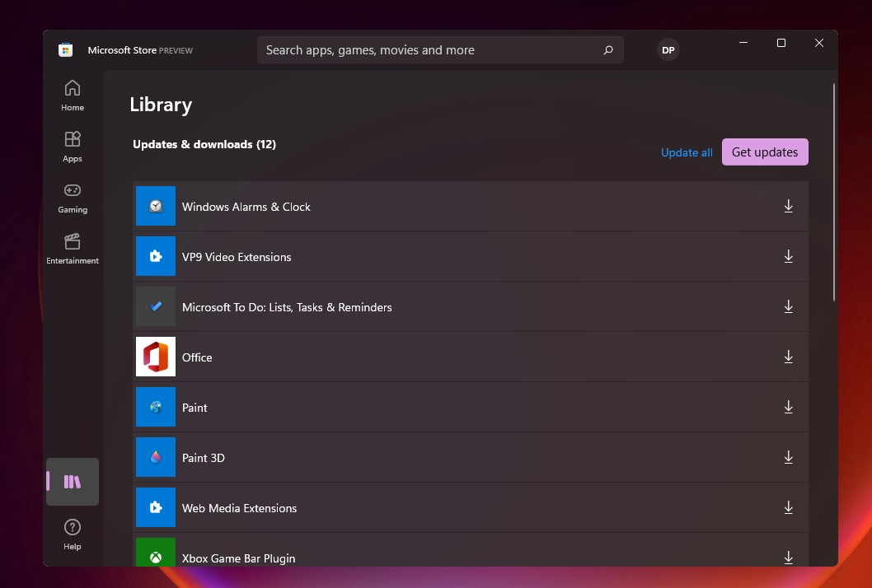Minimize the Microsoft Store window
872x588 pixels.
(x=743, y=43)
